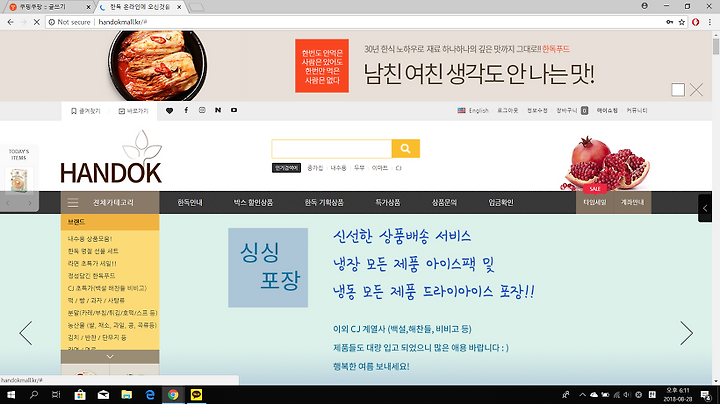Open File Explorer from the taskbar
The height and width of the screenshot is (404, 720).
coord(126,395)
